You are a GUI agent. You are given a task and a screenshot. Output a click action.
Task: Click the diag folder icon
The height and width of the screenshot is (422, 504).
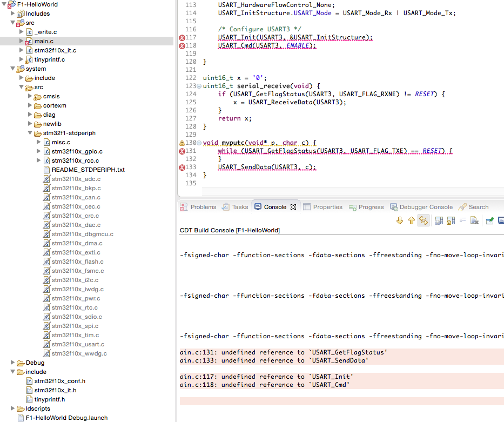pos(38,115)
